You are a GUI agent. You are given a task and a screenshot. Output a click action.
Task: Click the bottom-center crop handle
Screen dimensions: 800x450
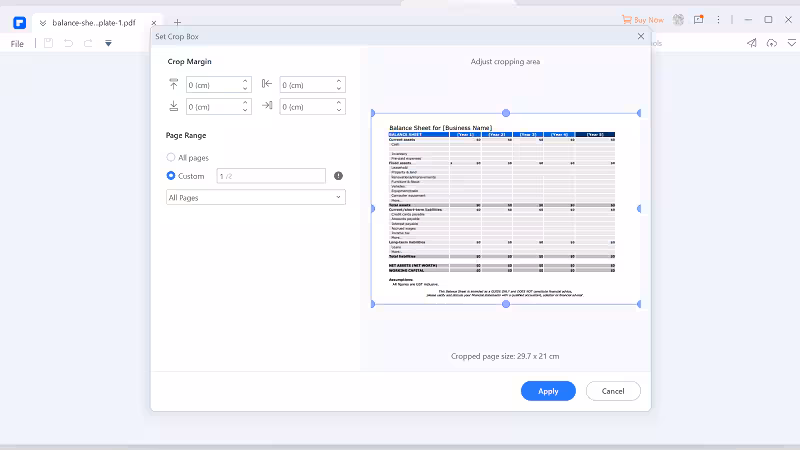[506, 304]
